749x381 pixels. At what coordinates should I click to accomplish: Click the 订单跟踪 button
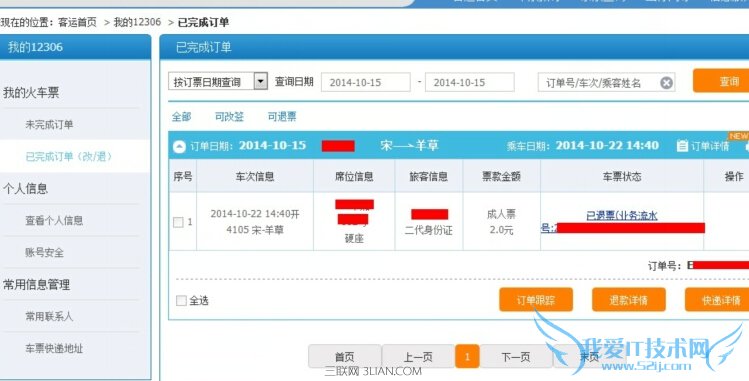point(536,300)
